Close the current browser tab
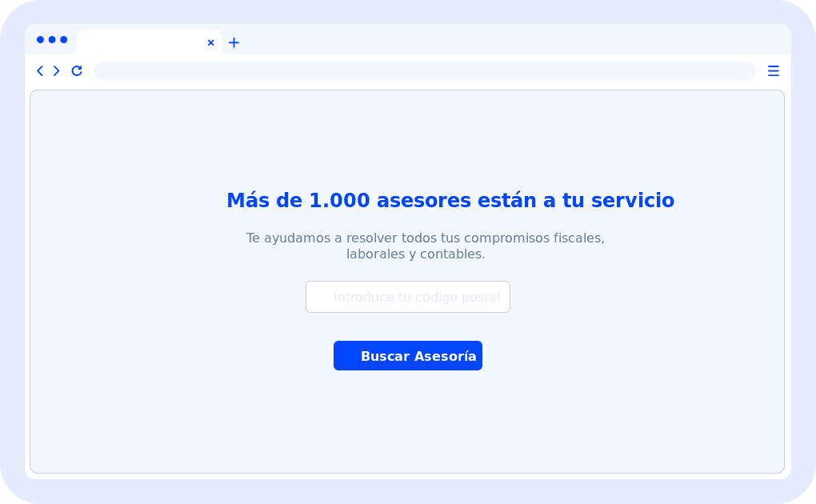The width and height of the screenshot is (816, 504). pos(210,42)
